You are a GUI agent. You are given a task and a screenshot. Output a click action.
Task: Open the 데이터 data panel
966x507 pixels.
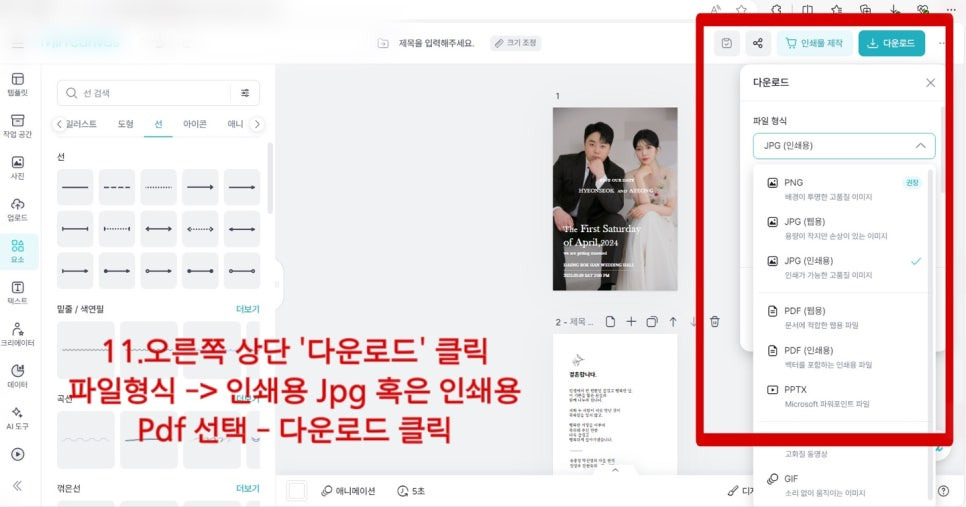17,376
